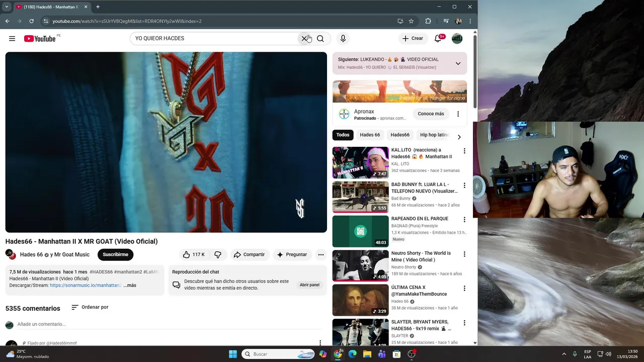This screenshot has height=362, width=644.
Task: Click the Añade un comentario field
Action: coord(169,324)
